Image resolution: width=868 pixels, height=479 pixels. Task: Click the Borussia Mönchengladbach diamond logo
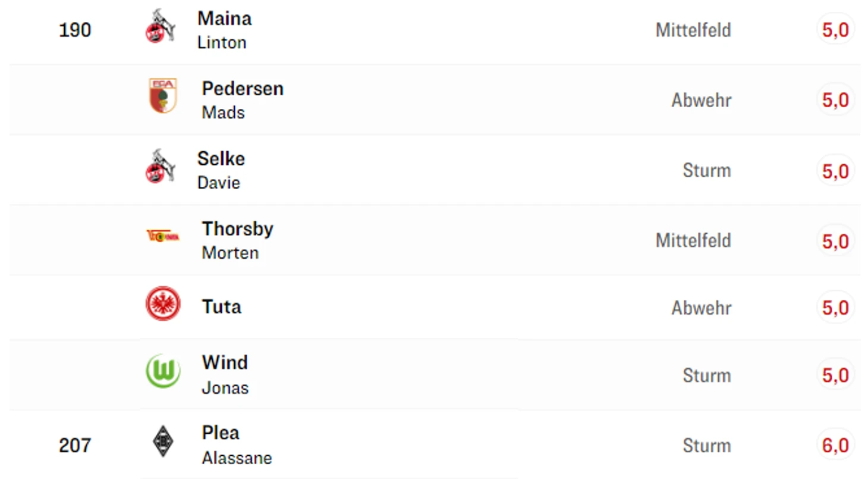coord(163,442)
